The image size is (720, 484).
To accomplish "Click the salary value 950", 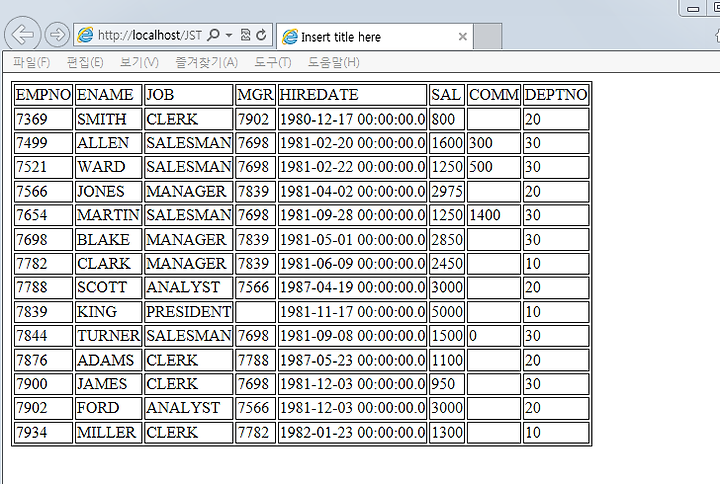I will 443,384.
